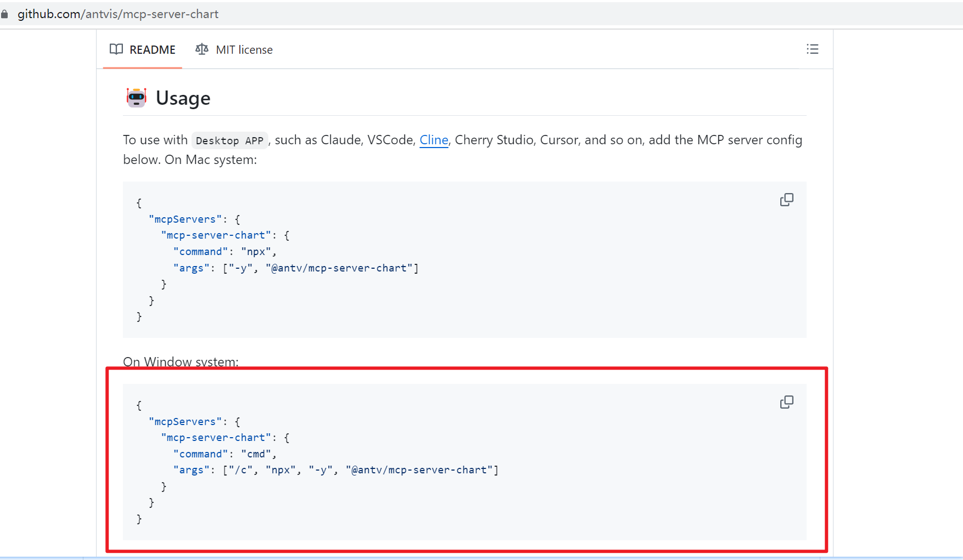Click "mcpServers" in the Mac code block
This screenshot has width=963, height=560.
(185, 219)
